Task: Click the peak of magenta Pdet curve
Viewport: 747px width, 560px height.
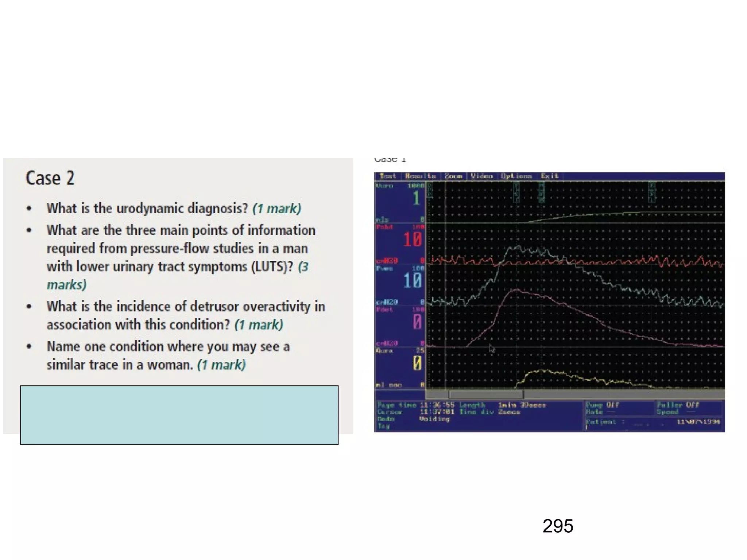Action: [516, 290]
